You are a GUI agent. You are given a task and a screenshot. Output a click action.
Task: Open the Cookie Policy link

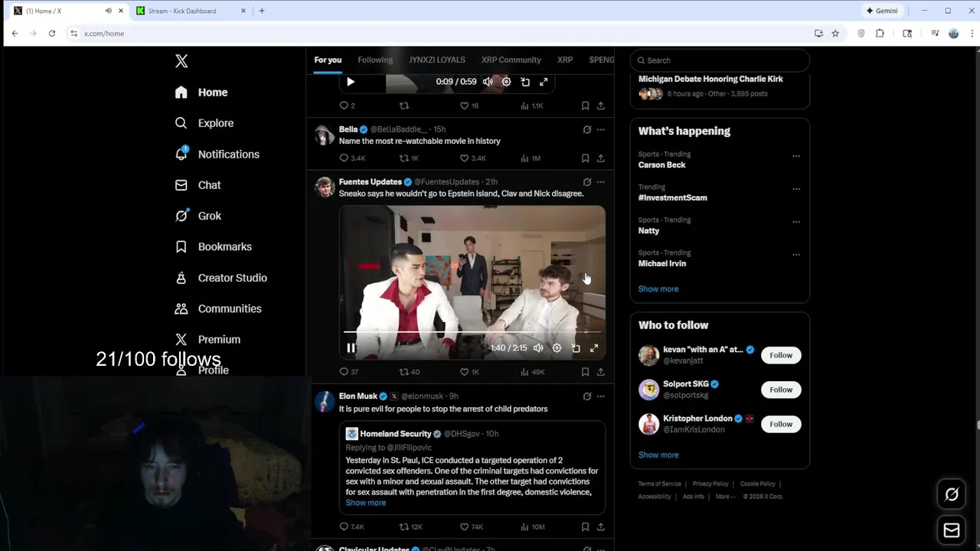pyautogui.click(x=758, y=484)
